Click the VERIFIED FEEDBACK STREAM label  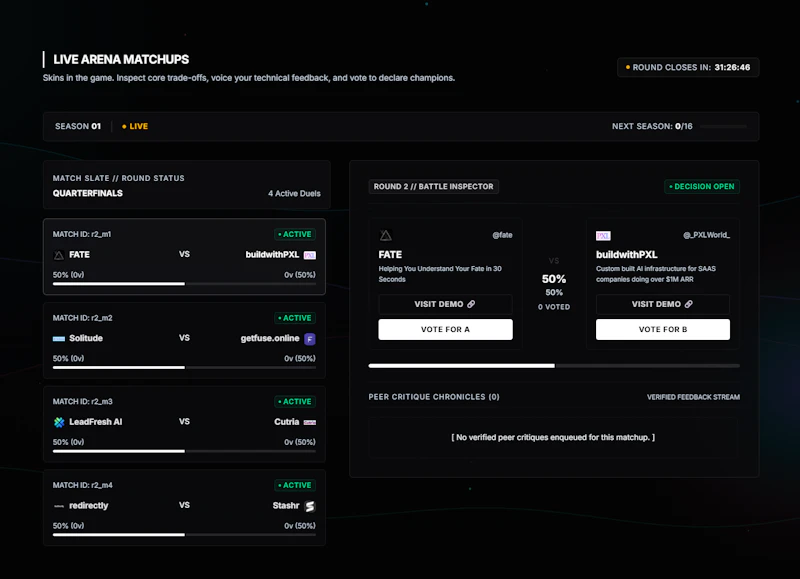[693, 397]
